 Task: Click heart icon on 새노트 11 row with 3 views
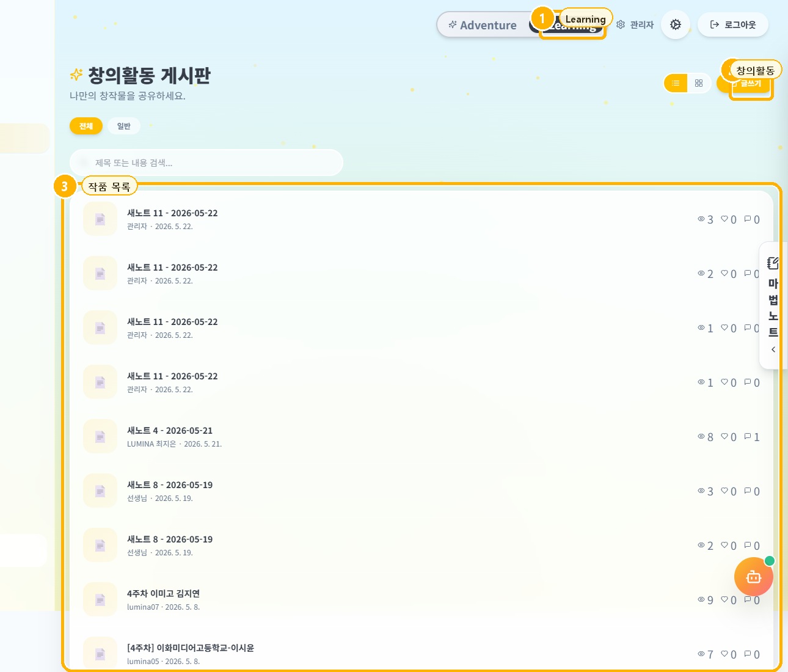724,219
